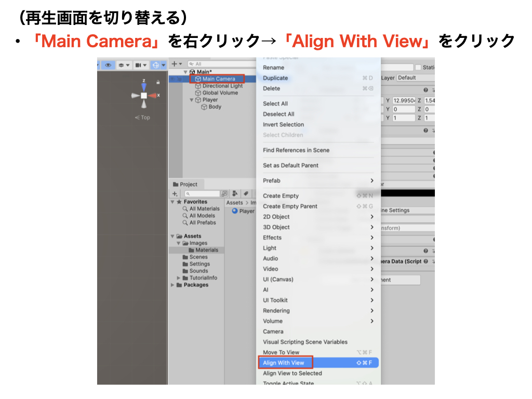Select All Prefabs under Favorites
This screenshot has width=532, height=399.
(203, 222)
